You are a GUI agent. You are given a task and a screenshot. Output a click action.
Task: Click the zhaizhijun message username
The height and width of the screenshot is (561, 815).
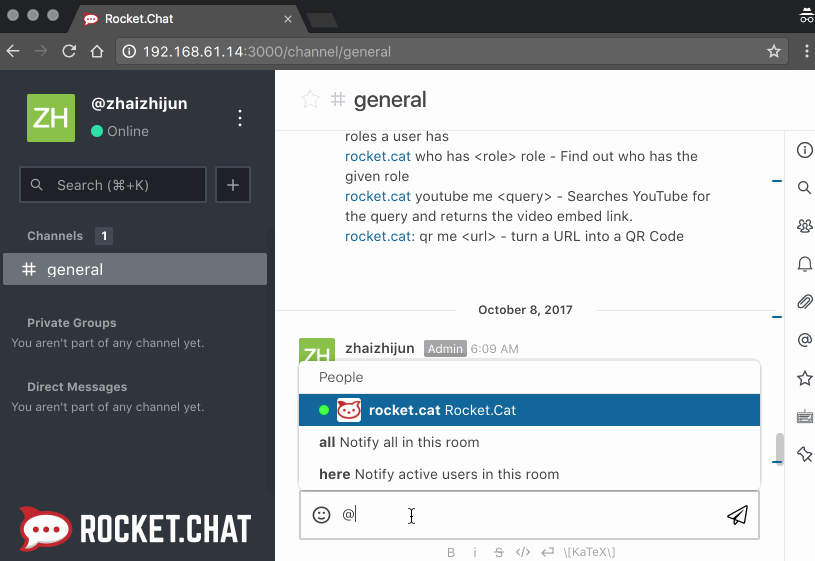point(380,348)
